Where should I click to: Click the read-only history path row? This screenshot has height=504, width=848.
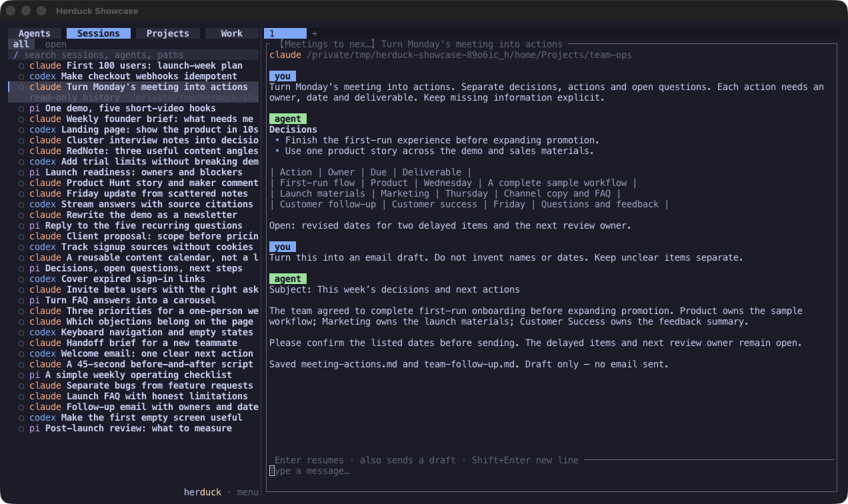(133, 97)
